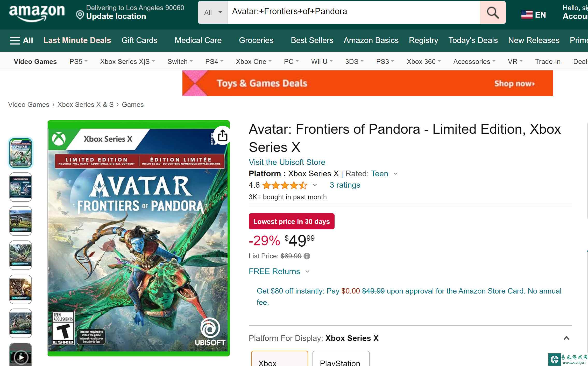Select the Xbox platform option

pyautogui.click(x=279, y=360)
